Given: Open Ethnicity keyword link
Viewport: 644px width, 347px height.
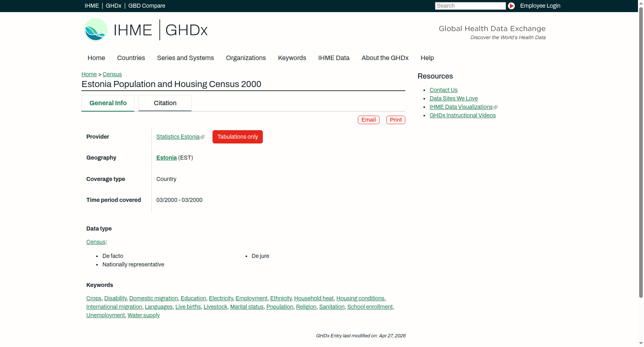Looking at the screenshot, I should (281, 298).
